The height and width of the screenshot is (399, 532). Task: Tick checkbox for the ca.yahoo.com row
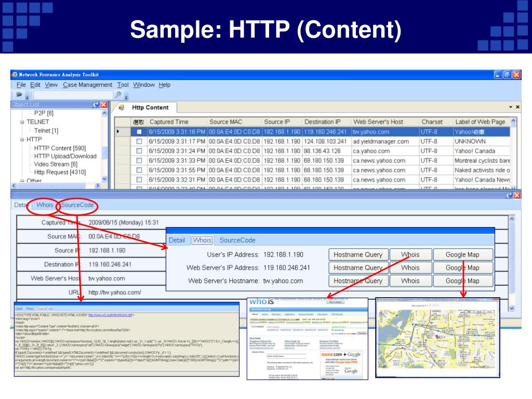139,151
